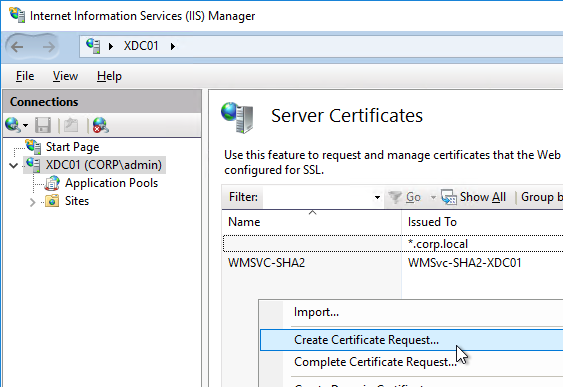Screen dimensions: 563x387
Task: Click the Save connections disk icon
Action: point(43,125)
